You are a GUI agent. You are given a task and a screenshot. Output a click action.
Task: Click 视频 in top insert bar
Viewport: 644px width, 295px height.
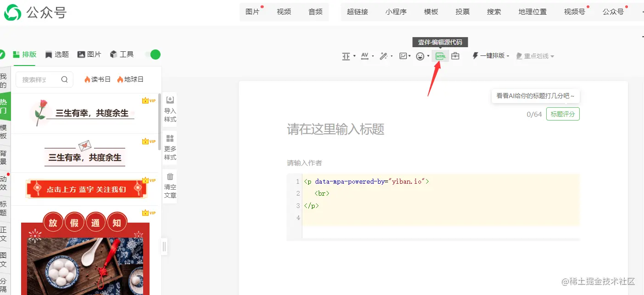(x=284, y=12)
